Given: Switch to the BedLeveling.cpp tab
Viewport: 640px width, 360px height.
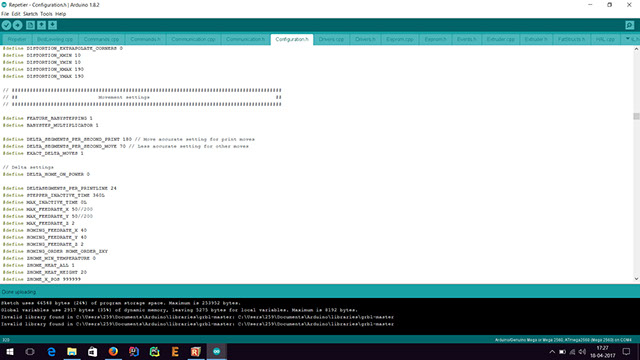Looking at the screenshot, I should pyautogui.click(x=55, y=40).
